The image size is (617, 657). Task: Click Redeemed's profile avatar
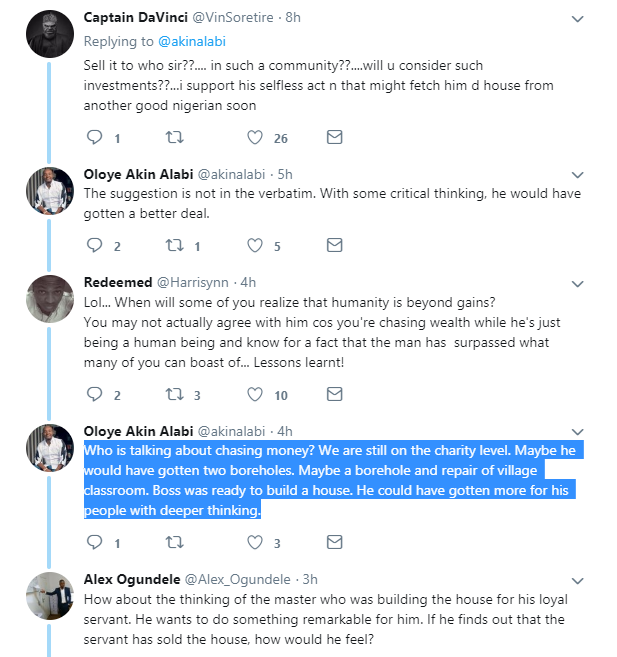[50, 298]
